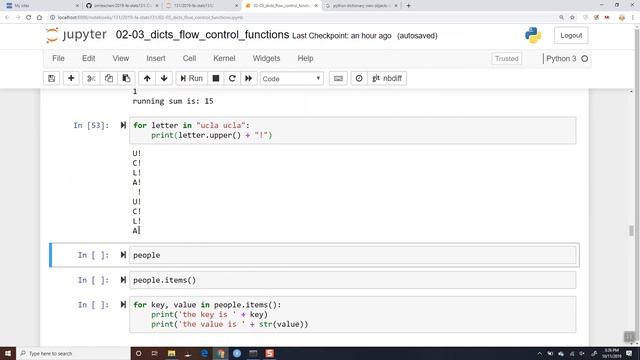Restart and run all fast-forward icon
The height and width of the screenshot is (360, 640).
(249, 78)
